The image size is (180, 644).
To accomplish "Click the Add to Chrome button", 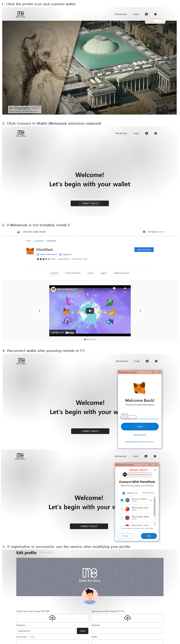I will (144, 249).
